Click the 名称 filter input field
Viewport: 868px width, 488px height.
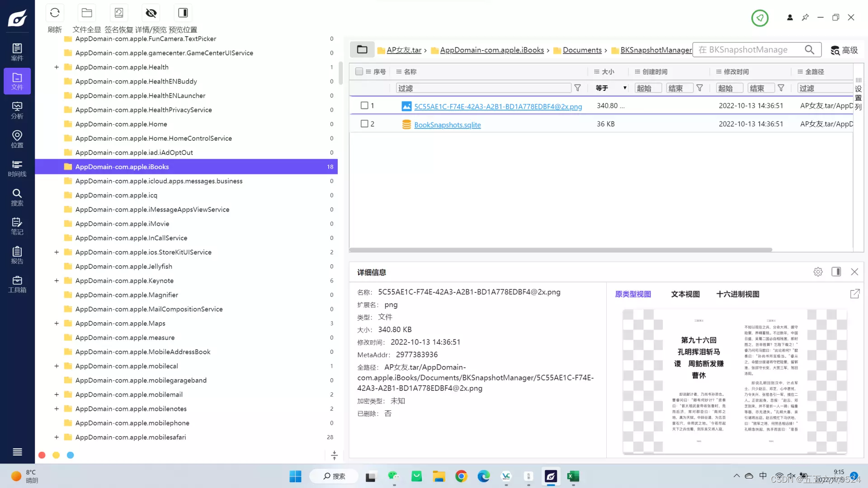pyautogui.click(x=483, y=88)
